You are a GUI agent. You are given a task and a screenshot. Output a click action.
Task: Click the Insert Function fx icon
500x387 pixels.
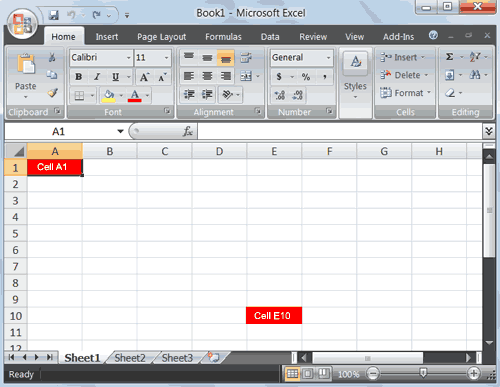tap(188, 131)
